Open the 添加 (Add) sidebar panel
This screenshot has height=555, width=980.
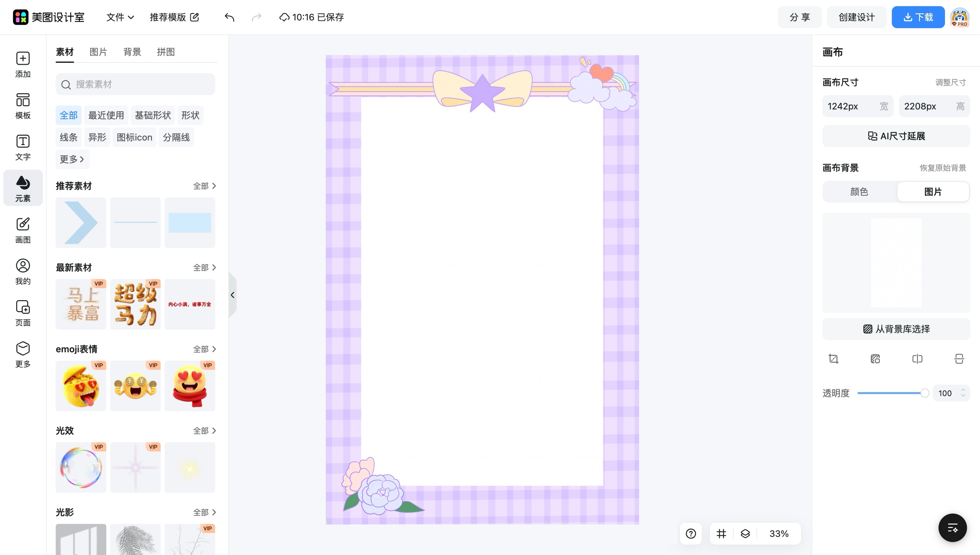[x=23, y=64]
